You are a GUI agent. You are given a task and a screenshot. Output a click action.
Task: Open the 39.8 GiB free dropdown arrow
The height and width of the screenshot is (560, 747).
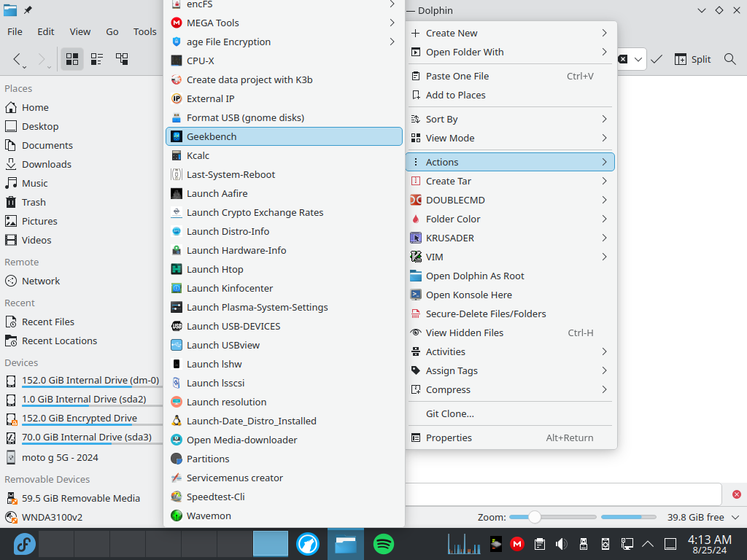[735, 517]
